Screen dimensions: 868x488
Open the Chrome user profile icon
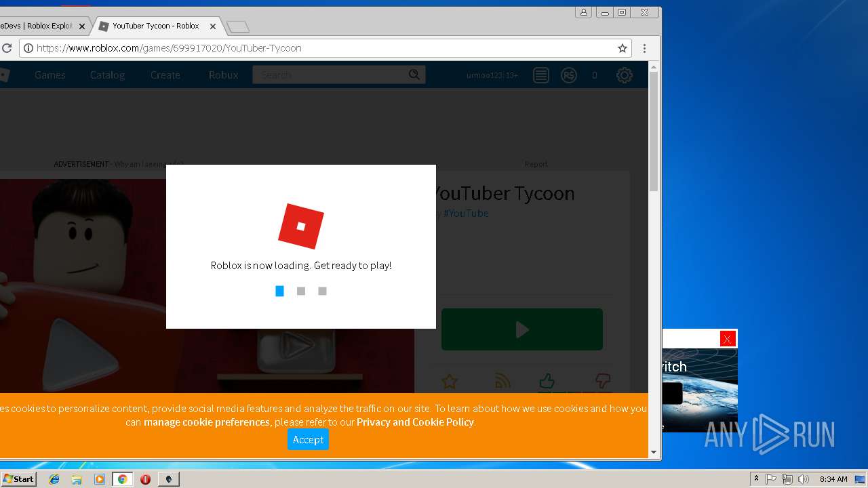click(583, 12)
